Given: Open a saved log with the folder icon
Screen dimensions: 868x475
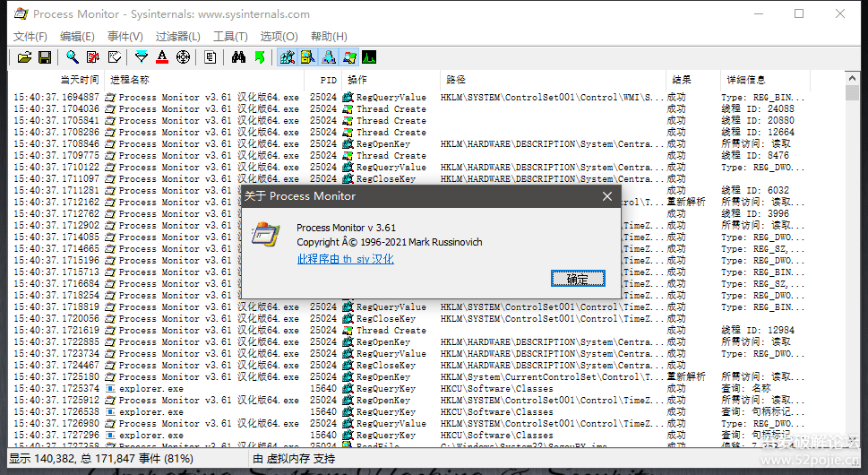Looking at the screenshot, I should pyautogui.click(x=24, y=57).
